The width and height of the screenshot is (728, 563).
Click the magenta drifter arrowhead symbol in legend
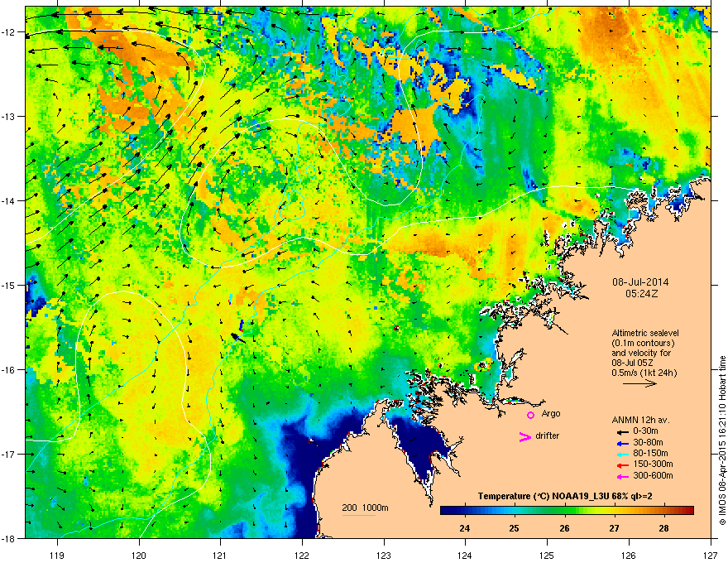tap(525, 436)
